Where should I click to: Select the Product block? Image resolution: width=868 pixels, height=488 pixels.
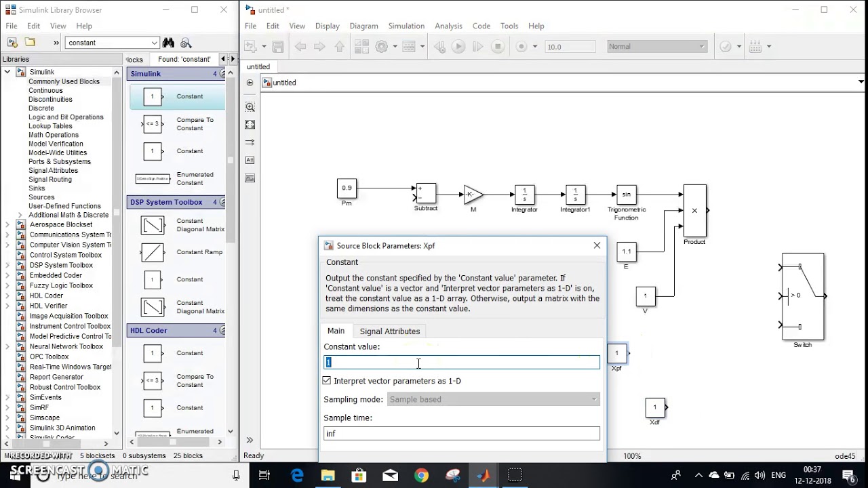point(694,211)
